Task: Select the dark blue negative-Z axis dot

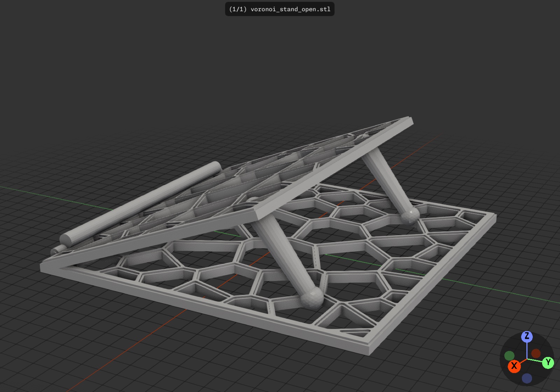Action: (527, 378)
